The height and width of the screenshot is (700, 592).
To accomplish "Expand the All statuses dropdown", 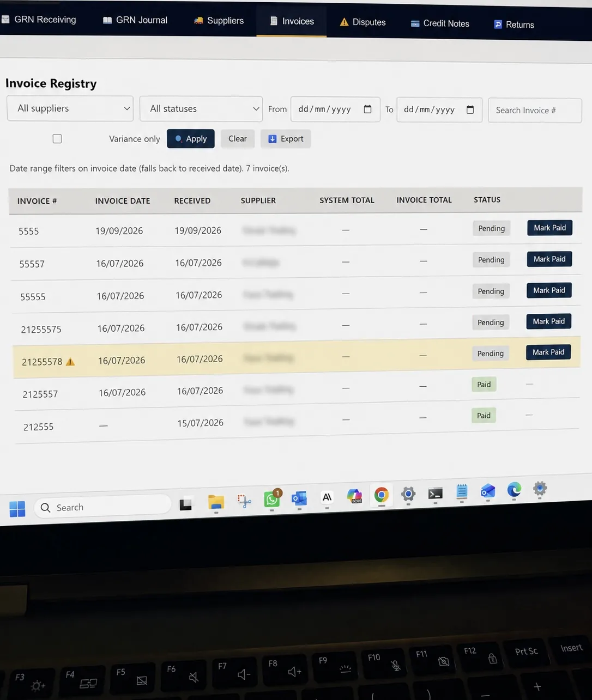I will pyautogui.click(x=201, y=109).
